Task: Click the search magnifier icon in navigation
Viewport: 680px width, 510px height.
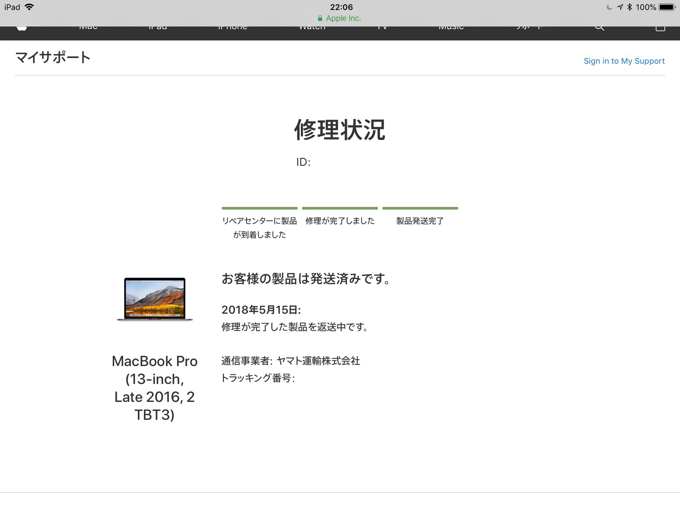Action: point(599,28)
